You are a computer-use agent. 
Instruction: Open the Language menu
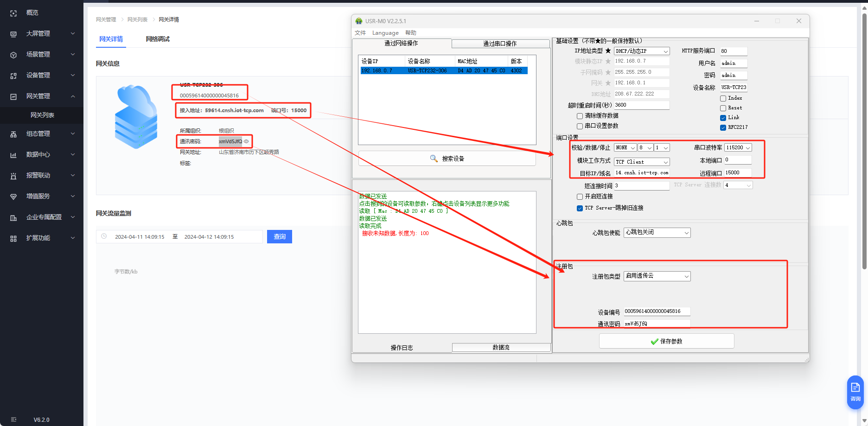[385, 33]
